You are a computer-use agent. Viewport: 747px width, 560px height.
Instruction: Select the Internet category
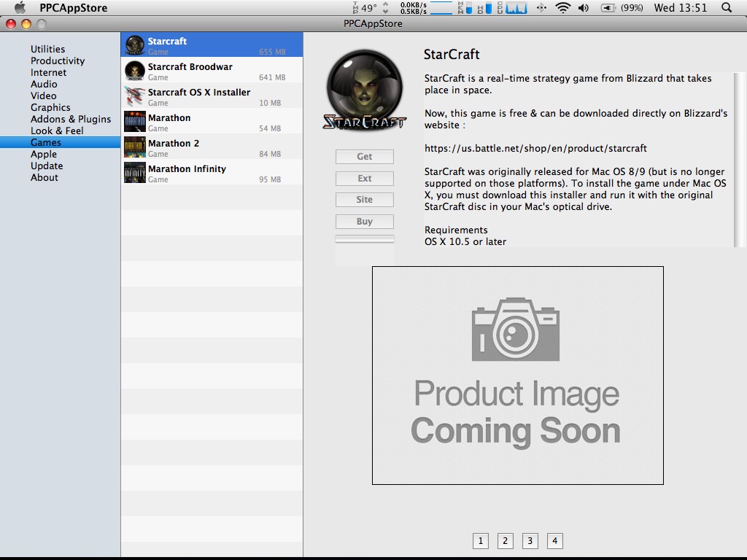(49, 72)
